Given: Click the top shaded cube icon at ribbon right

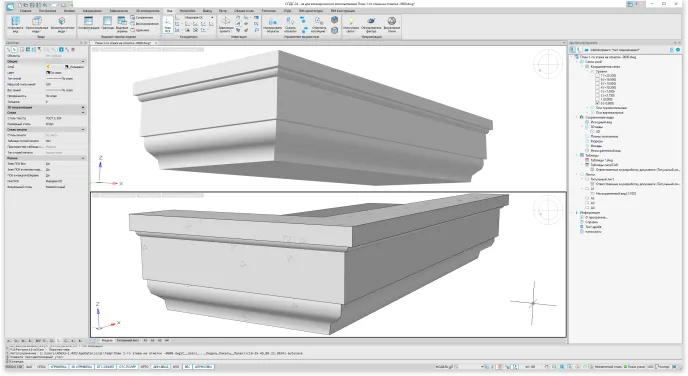Looking at the screenshot, I should (x=335, y=20).
